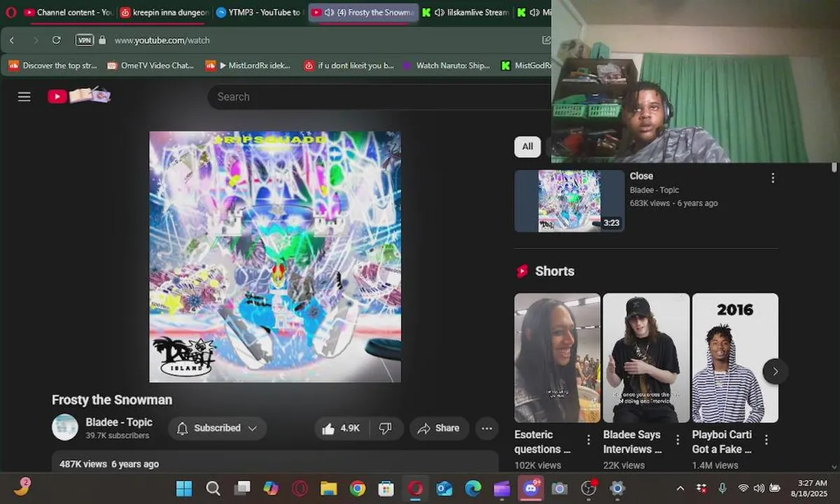Open Discover the top str... bookmark
Screen dimensions: 840x504
tap(53, 66)
